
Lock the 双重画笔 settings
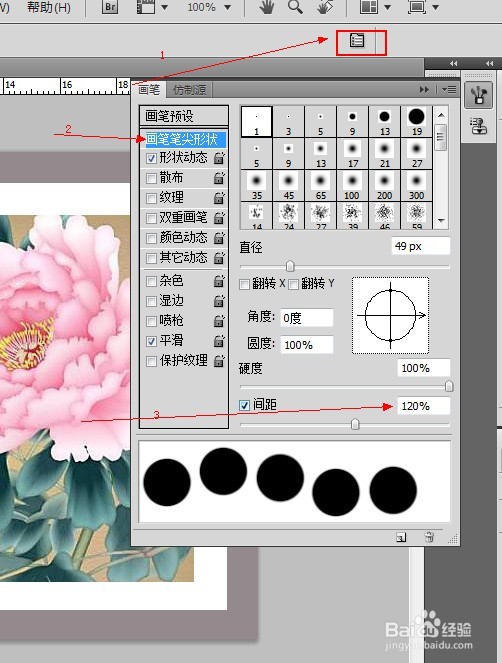tap(219, 218)
